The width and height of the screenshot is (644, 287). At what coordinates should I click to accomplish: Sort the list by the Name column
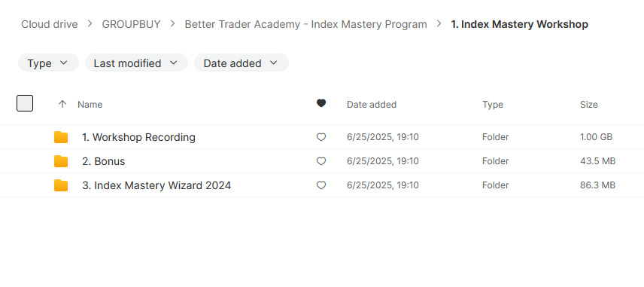90,105
